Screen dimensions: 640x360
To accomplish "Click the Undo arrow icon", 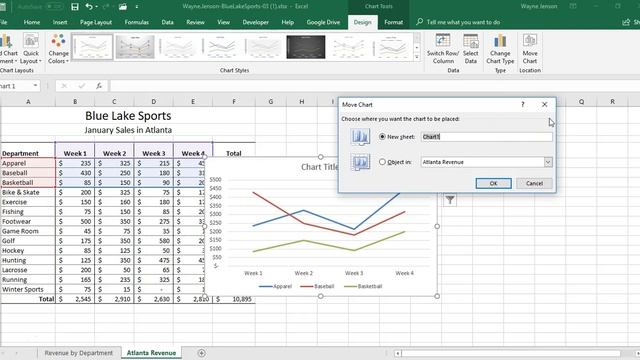I will click(x=88, y=7).
